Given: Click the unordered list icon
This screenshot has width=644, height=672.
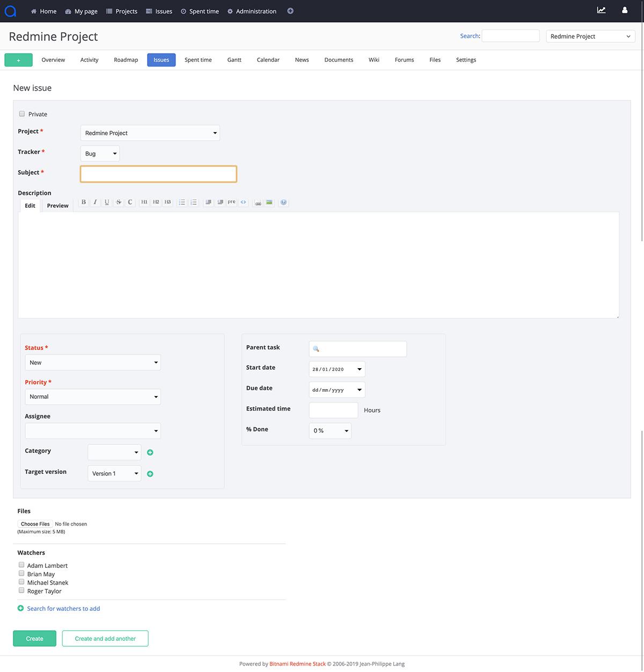Looking at the screenshot, I should click(x=182, y=202).
